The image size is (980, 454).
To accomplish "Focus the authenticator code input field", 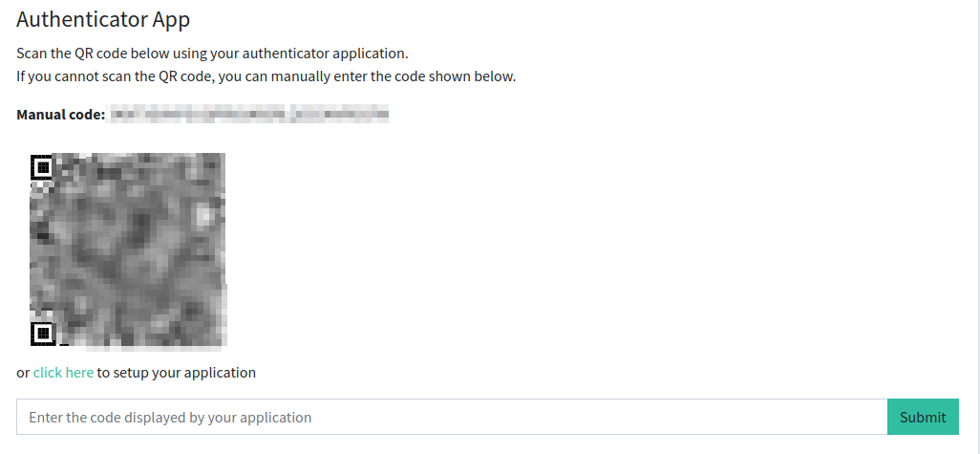I will [452, 417].
